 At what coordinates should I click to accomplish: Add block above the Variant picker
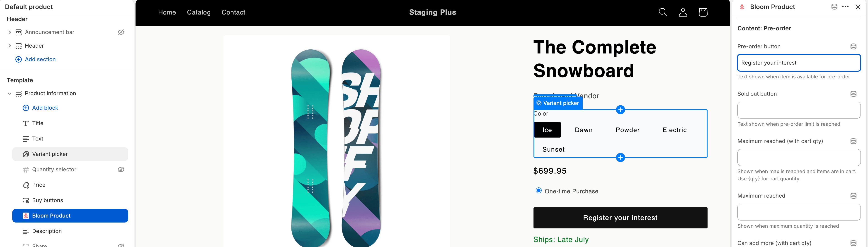[620, 110]
